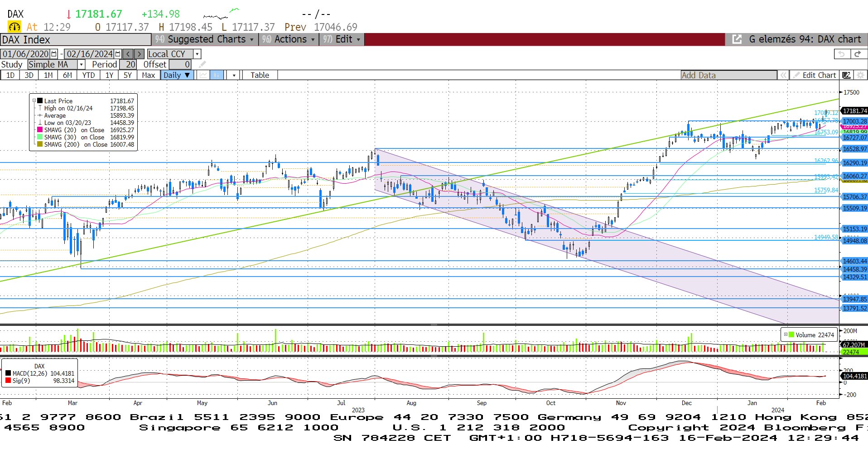Click the Last Price black swatch
The image size is (868, 463).
40,101
